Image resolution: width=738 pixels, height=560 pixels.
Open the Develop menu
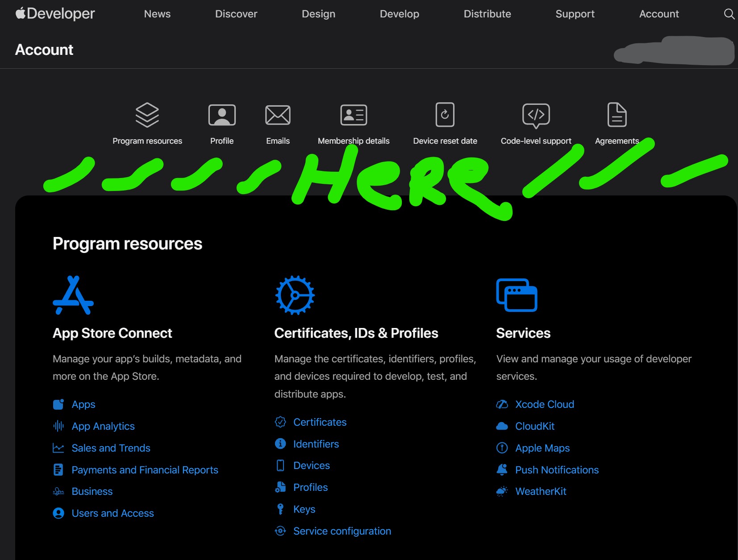pos(399,14)
